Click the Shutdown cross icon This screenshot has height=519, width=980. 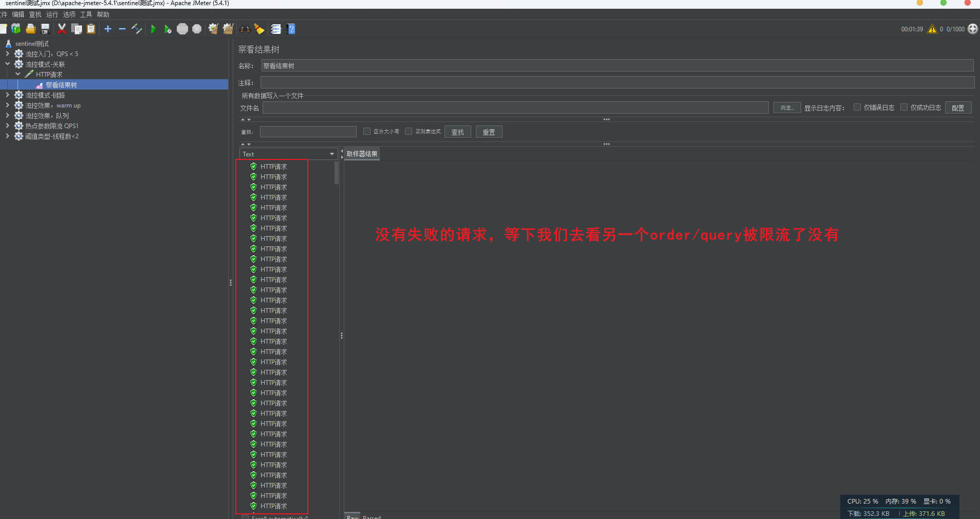197,29
